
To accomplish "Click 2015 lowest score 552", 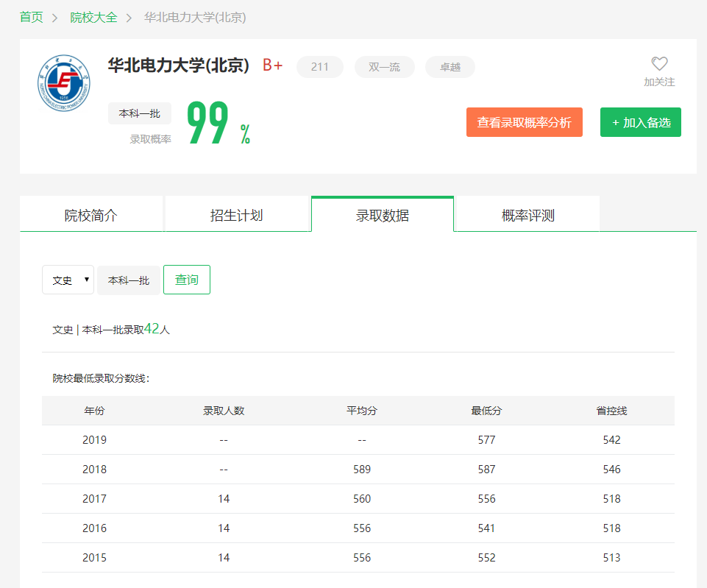I will click(x=486, y=558).
